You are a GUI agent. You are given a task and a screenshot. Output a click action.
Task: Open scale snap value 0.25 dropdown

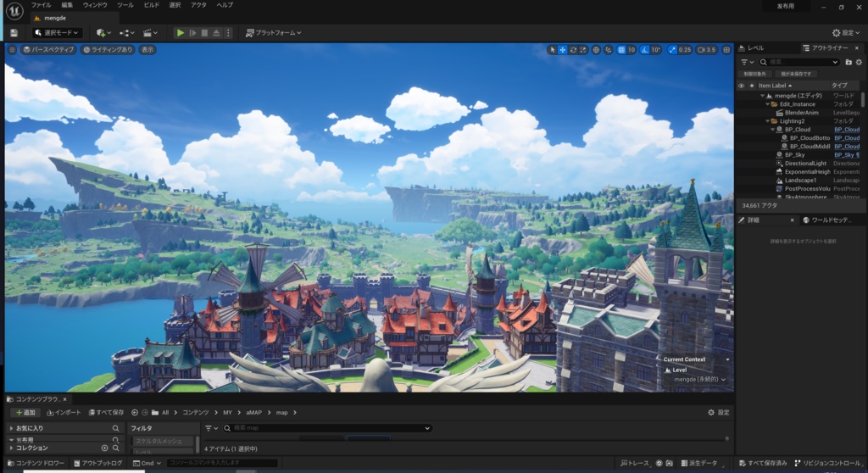[x=685, y=50]
